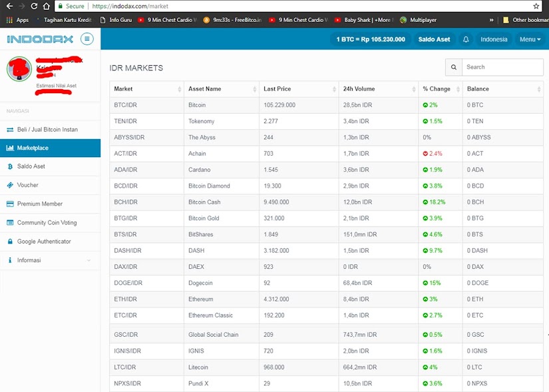Screen dimensions: 549x392
Task: Click the red 2.4% change for Achain
Action: click(433, 154)
